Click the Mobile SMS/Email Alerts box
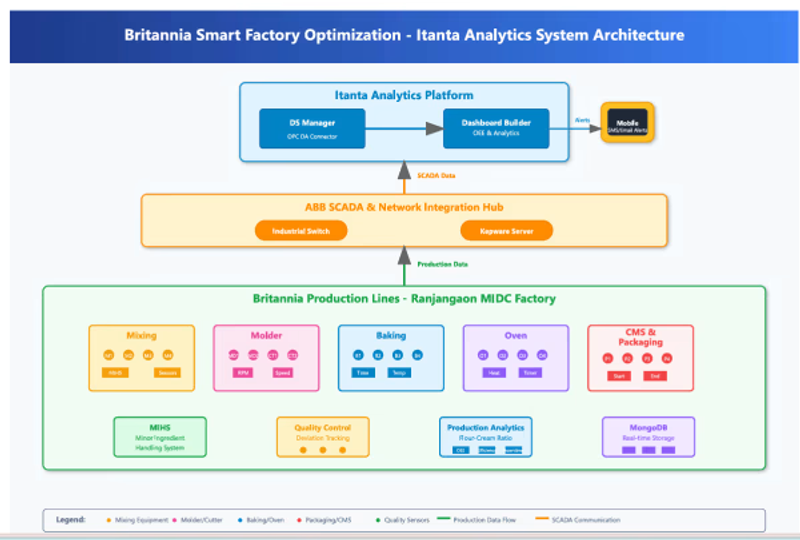The height and width of the screenshot is (540, 800). pos(628,122)
